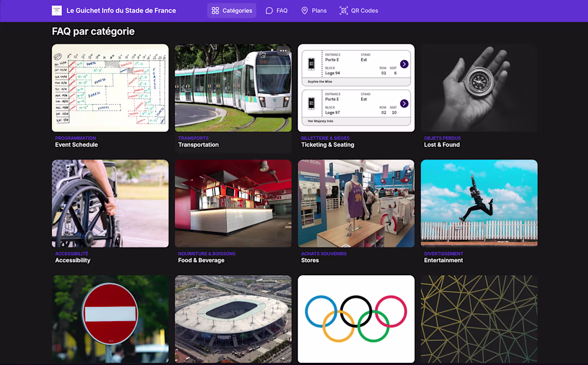Click the ACCESSIBILITÉ label
This screenshot has height=365, width=588.
coord(72,254)
